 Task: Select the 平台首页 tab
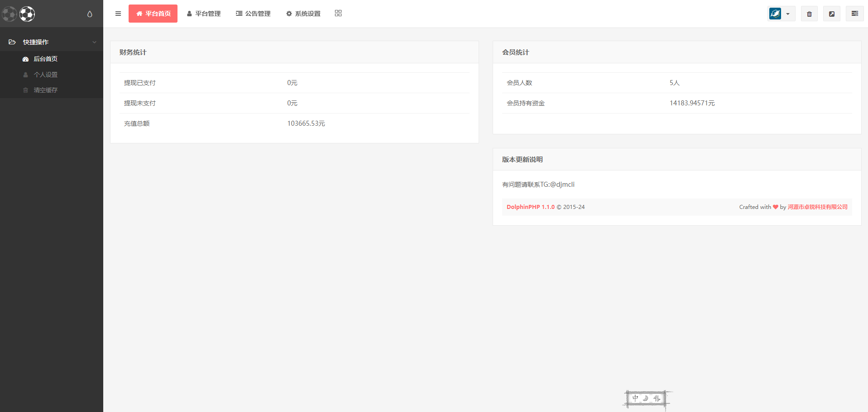pos(153,14)
